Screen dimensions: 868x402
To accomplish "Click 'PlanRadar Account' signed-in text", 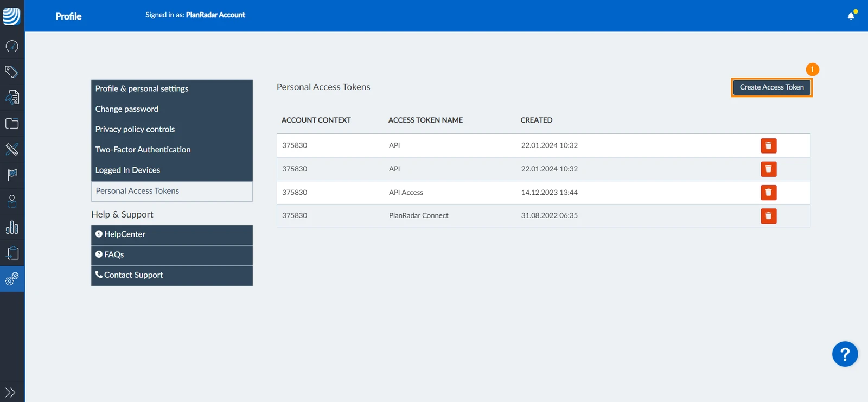I will tap(215, 15).
